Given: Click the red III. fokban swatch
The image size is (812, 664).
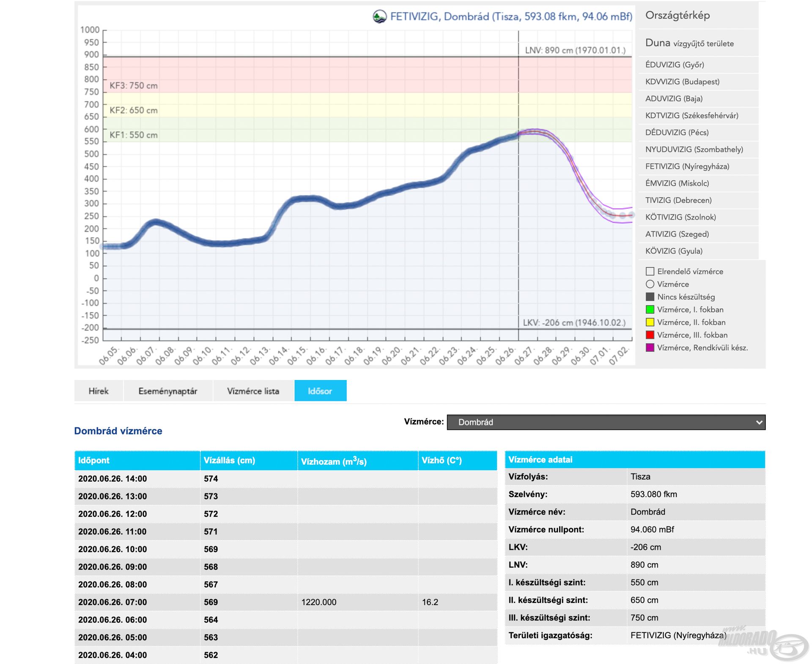Looking at the screenshot, I should coord(650,335).
